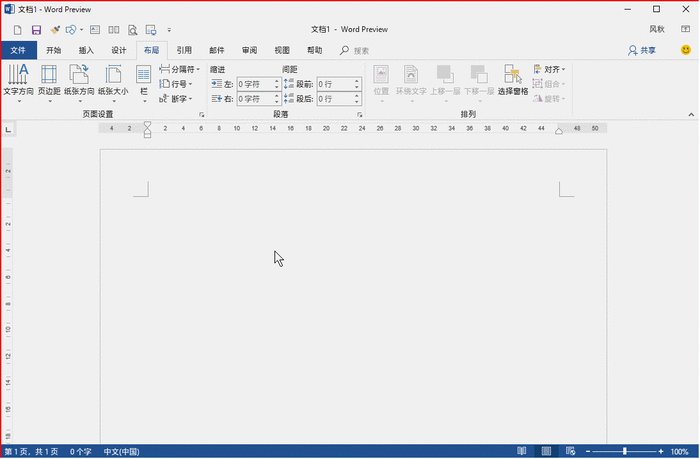Screen dimensions: 700x459
Task: Click the tab selector at ruler's left corner
Action: 9,129
